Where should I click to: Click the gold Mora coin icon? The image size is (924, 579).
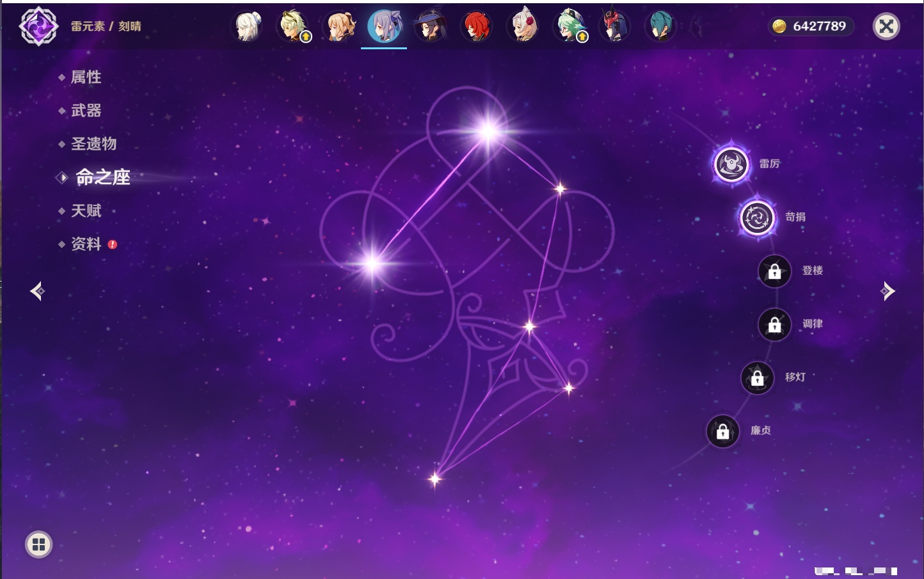click(779, 26)
